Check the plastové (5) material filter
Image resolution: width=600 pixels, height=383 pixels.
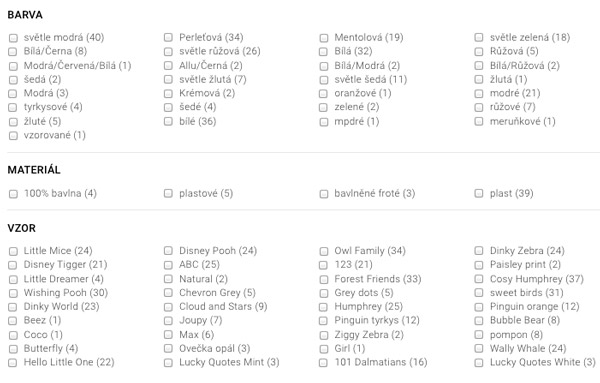pyautogui.click(x=168, y=194)
